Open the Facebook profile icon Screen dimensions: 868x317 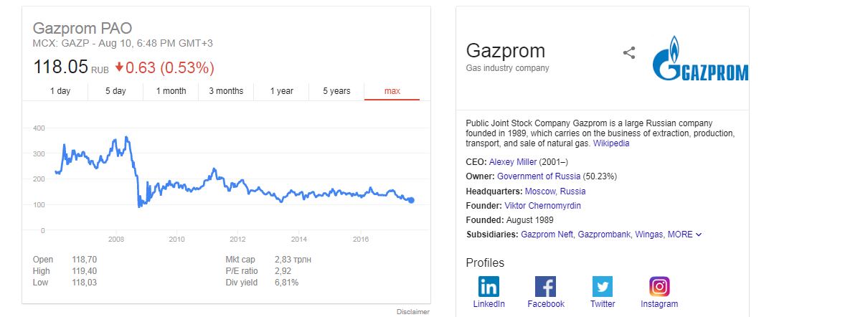pyautogui.click(x=546, y=286)
